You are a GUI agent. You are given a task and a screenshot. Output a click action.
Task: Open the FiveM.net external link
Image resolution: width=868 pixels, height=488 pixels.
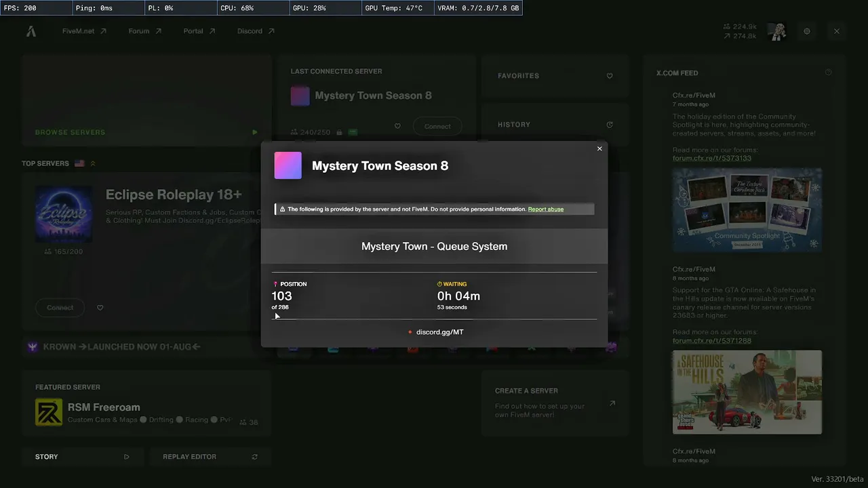tap(84, 31)
